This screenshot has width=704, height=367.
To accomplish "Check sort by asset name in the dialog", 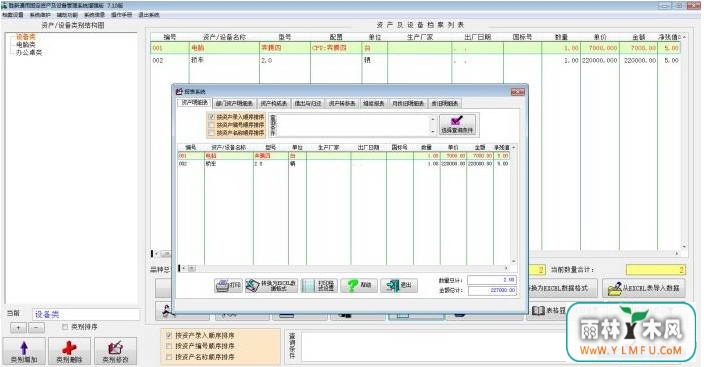I will pyautogui.click(x=211, y=133).
